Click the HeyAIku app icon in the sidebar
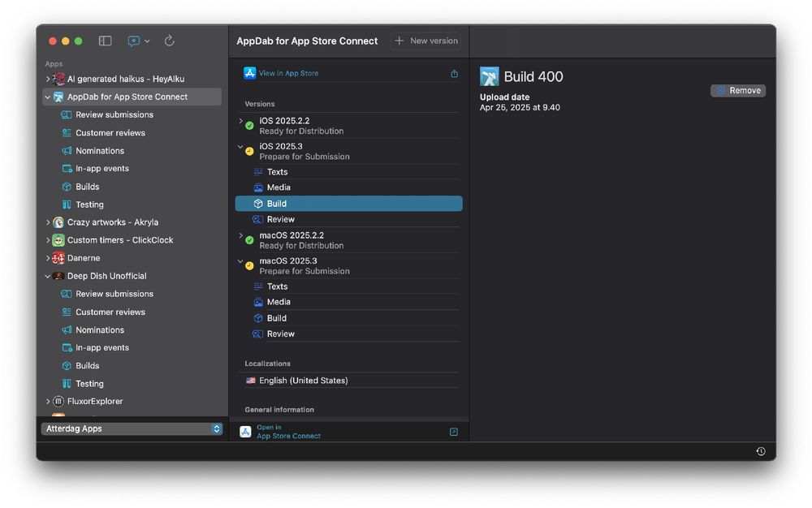 (58, 80)
